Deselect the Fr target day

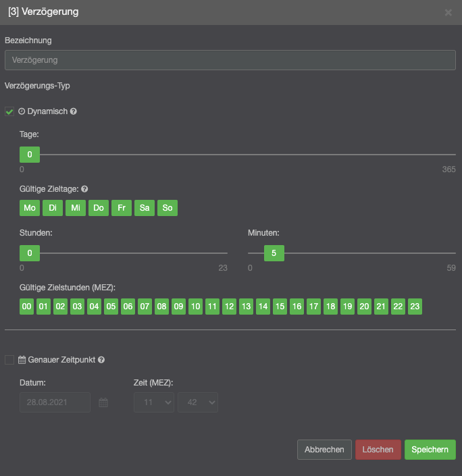coord(122,208)
